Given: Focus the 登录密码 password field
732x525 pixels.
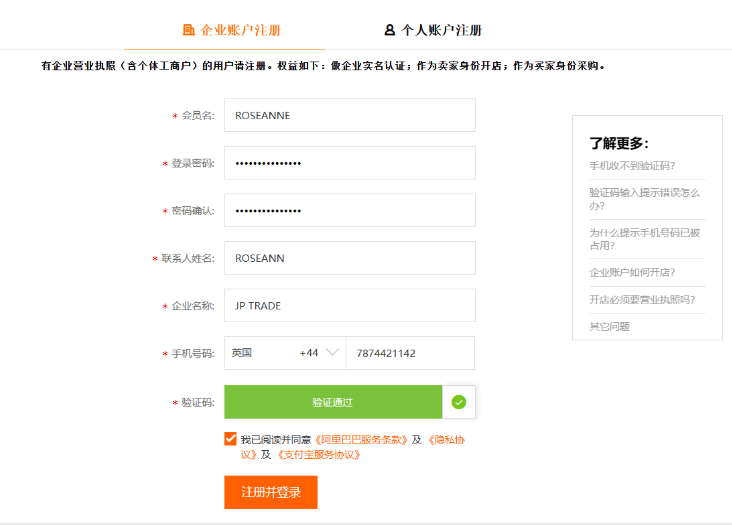Looking at the screenshot, I should [350, 163].
